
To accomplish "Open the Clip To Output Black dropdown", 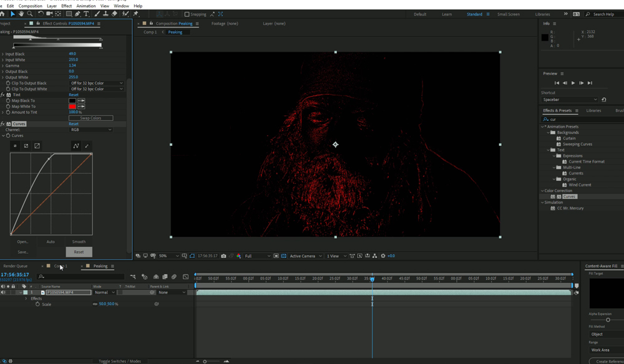I will point(96,83).
